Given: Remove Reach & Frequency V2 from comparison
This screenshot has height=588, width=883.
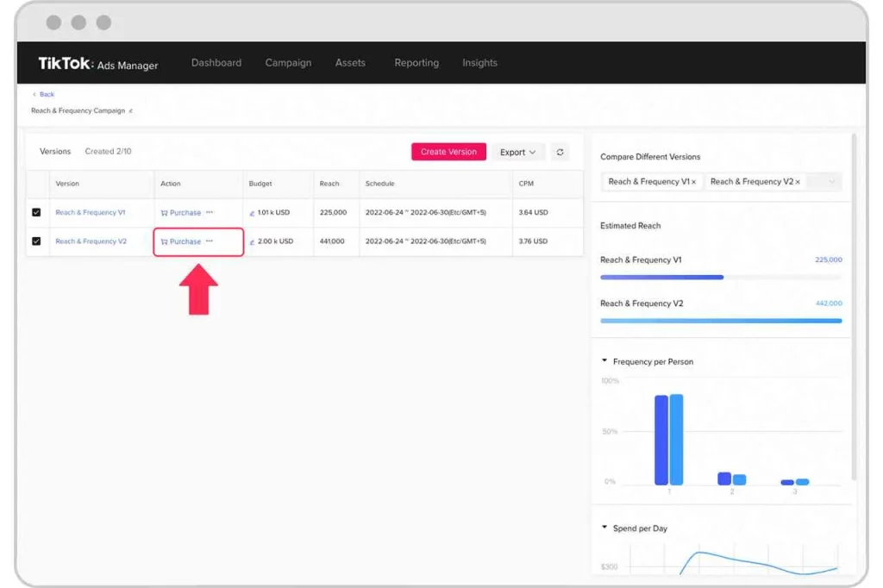Looking at the screenshot, I should (x=798, y=182).
